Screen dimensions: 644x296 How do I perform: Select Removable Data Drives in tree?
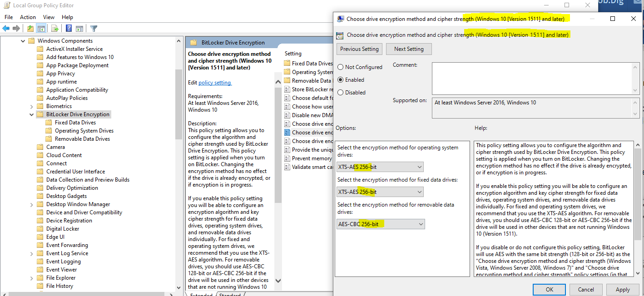pos(82,139)
